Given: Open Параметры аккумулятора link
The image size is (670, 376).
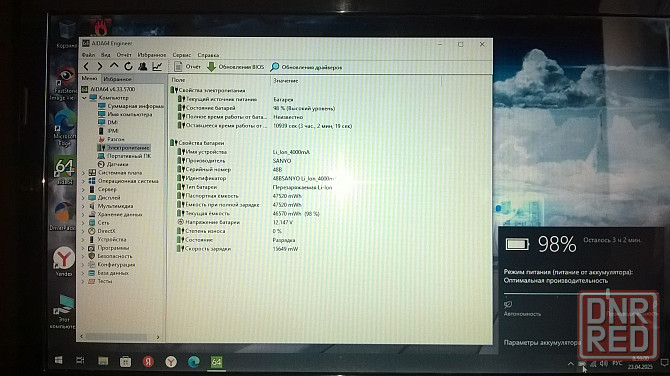Looking at the screenshot, I should coord(542,342).
